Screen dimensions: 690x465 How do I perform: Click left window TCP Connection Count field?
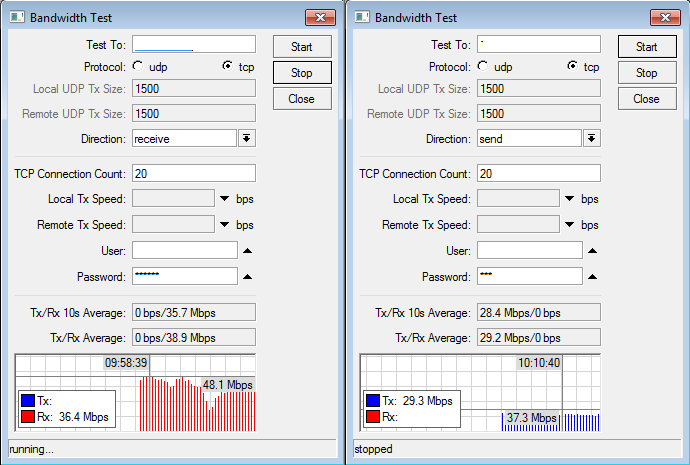click(194, 173)
